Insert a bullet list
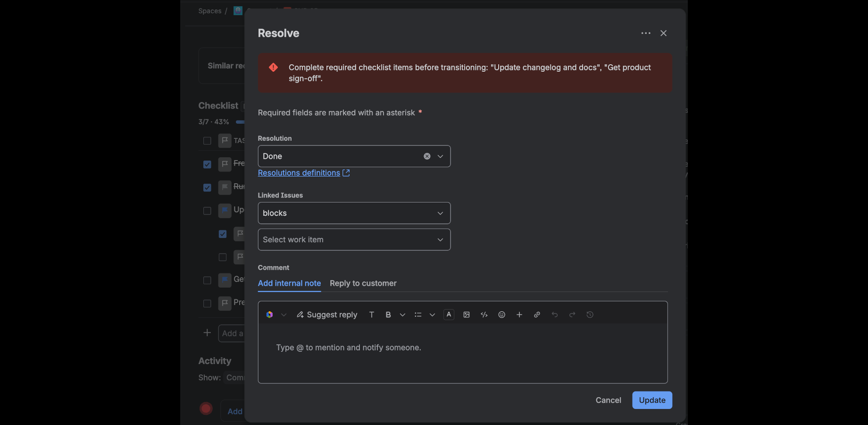868x425 pixels. pos(418,314)
